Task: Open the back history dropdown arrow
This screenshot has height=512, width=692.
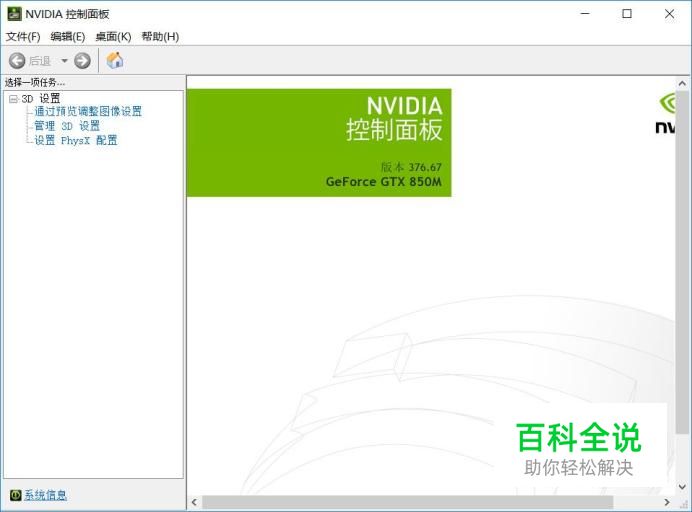Action: point(64,60)
